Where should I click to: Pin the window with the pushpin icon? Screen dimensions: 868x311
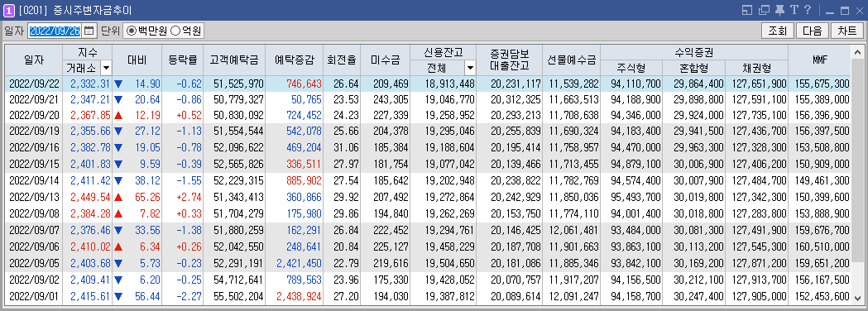[x=780, y=10]
